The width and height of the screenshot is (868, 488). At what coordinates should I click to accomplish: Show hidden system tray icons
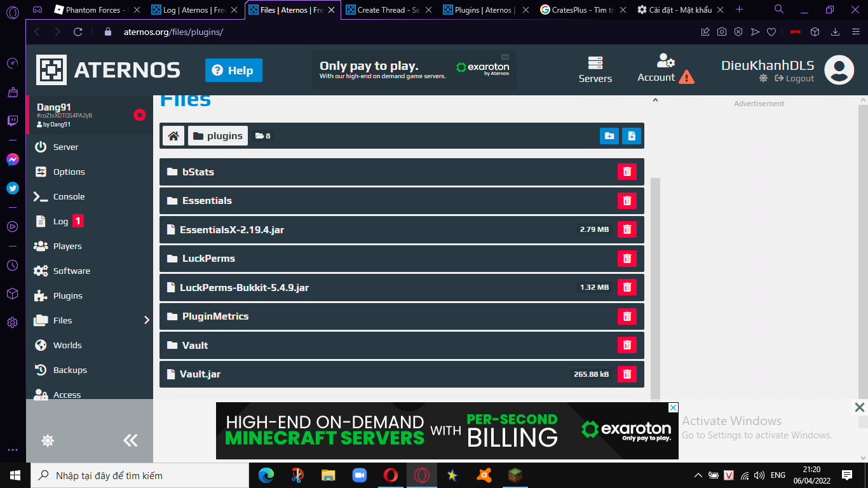(x=698, y=475)
